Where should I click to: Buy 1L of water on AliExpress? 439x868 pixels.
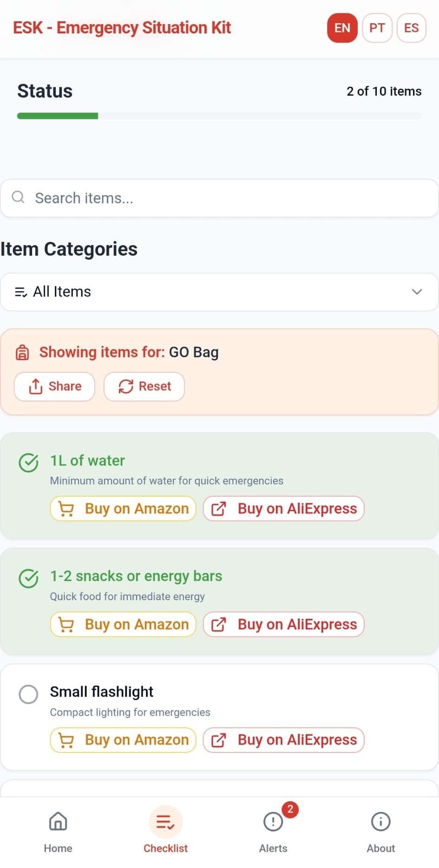[x=284, y=509]
